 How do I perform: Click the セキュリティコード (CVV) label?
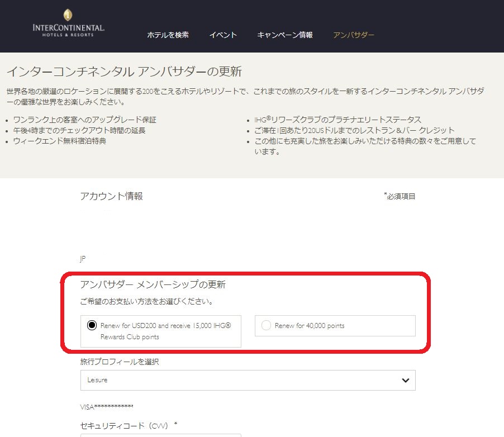pyautogui.click(x=129, y=426)
